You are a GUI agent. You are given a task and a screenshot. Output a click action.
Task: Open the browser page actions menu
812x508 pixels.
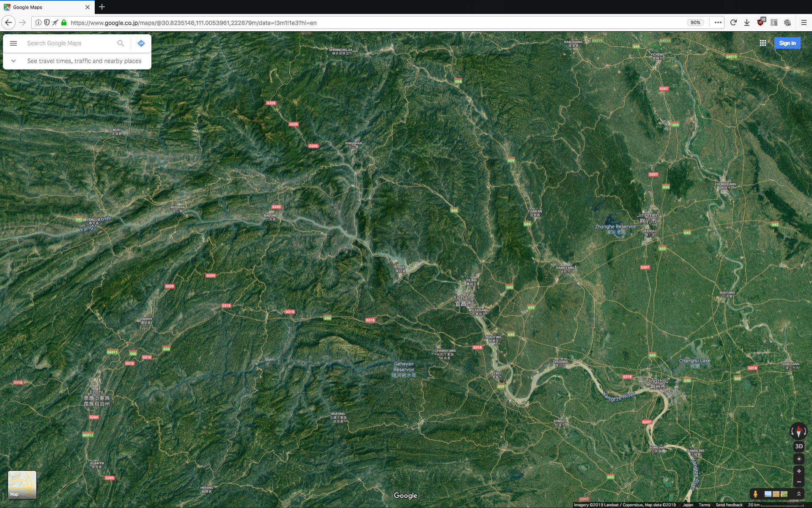click(x=718, y=23)
